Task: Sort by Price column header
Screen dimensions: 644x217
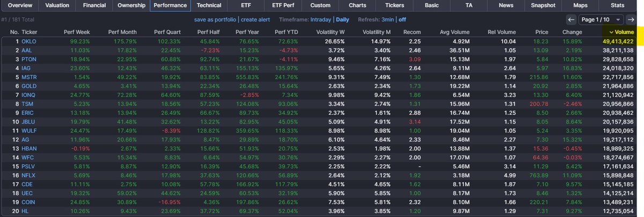Action: coord(541,32)
